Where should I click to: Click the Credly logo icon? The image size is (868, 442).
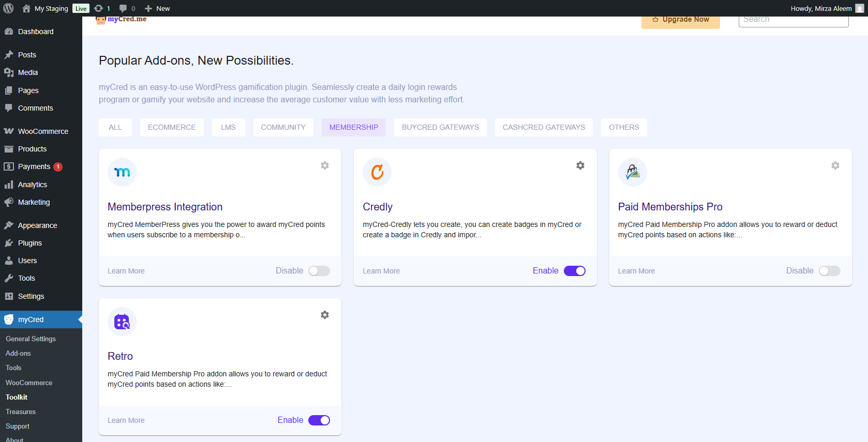pos(377,172)
